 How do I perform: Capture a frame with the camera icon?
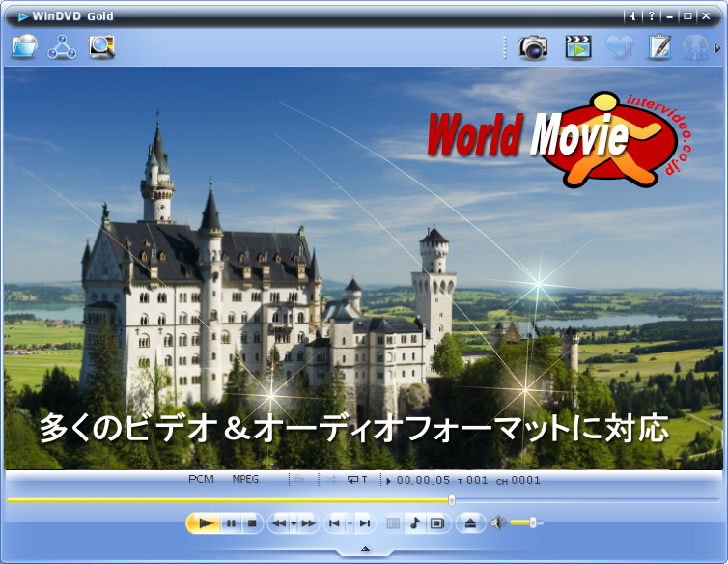(533, 47)
